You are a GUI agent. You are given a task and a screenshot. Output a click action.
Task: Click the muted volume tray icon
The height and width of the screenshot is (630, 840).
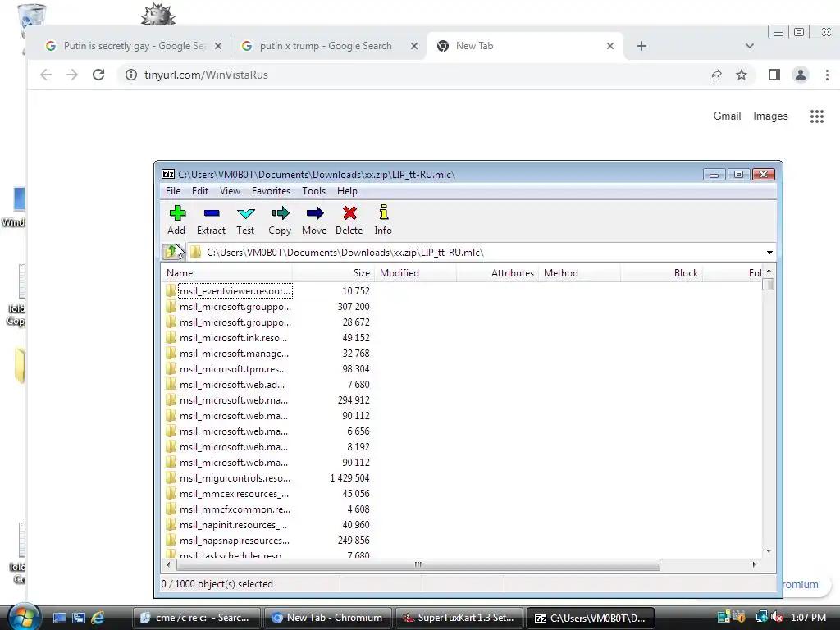click(x=776, y=617)
